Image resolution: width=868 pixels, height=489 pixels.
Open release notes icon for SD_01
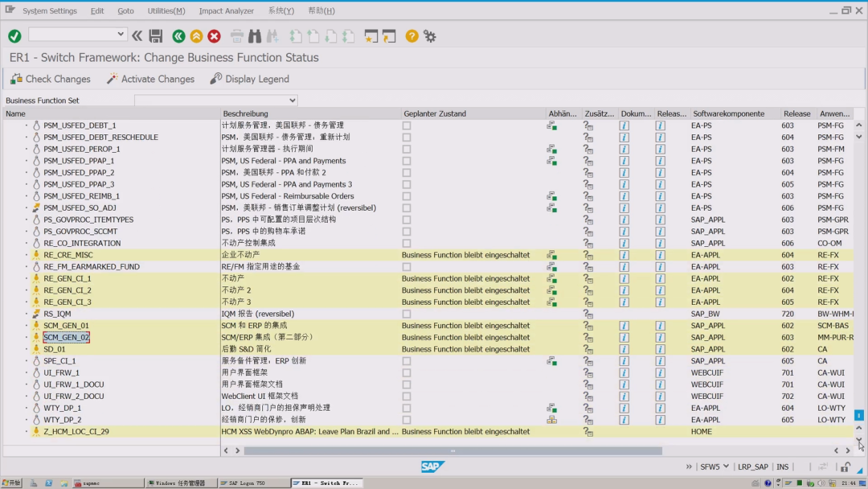click(660, 349)
